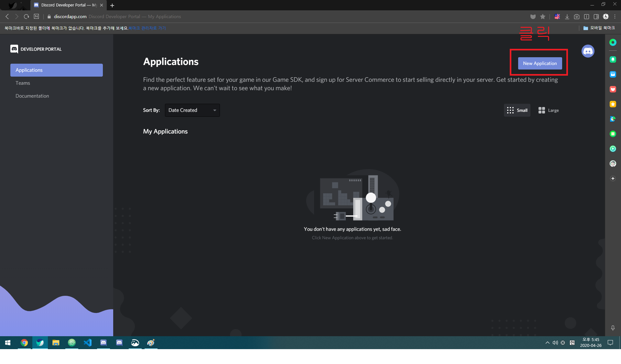
Task: Open the Documentation link in the sidebar
Action: 32,96
